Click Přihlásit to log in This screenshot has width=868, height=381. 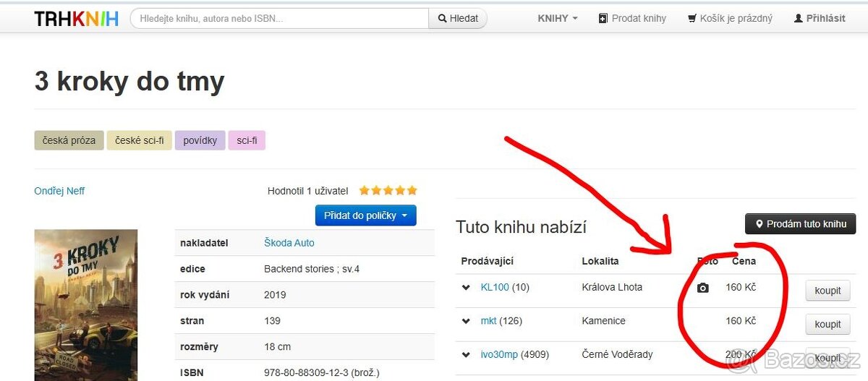click(820, 18)
